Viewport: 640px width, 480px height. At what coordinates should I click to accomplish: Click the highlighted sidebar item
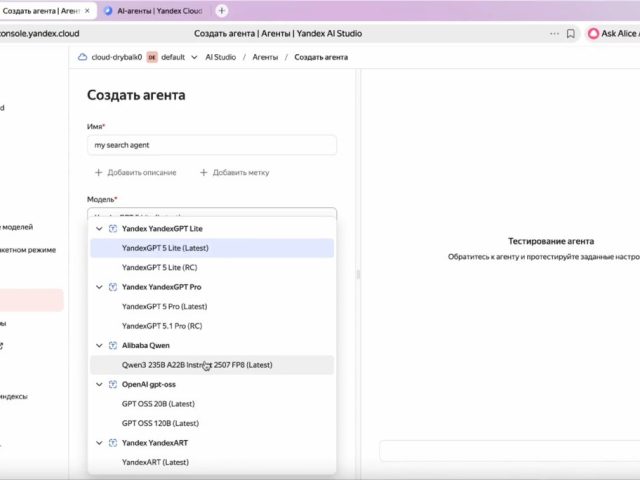coord(31,300)
